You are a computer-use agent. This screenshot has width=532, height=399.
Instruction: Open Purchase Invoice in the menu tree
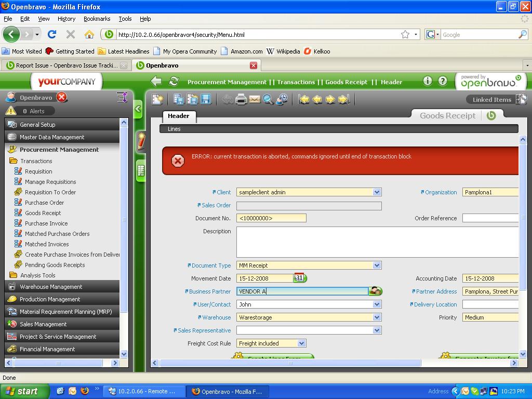point(46,223)
